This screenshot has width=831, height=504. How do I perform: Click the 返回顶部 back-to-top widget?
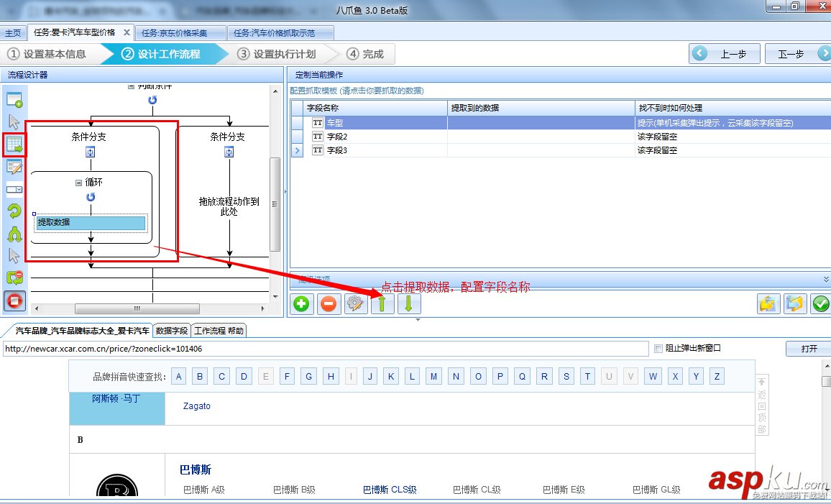coord(761,405)
